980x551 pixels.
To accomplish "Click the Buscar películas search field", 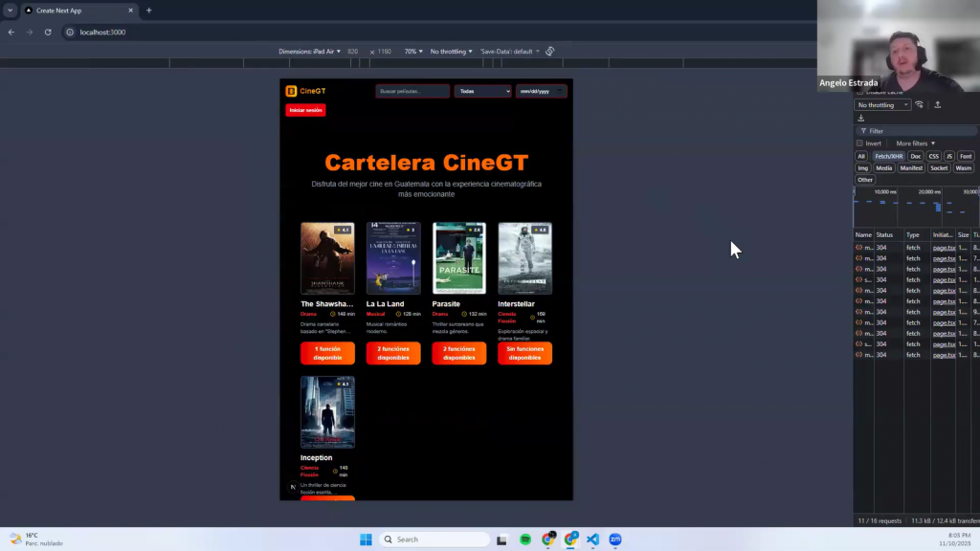I will point(412,92).
